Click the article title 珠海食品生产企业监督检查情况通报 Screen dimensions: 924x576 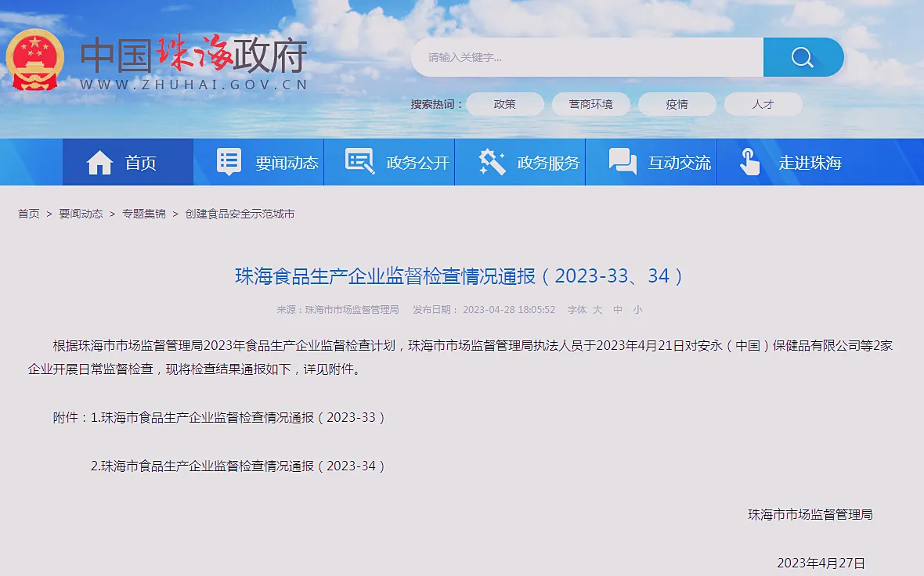[x=459, y=275]
